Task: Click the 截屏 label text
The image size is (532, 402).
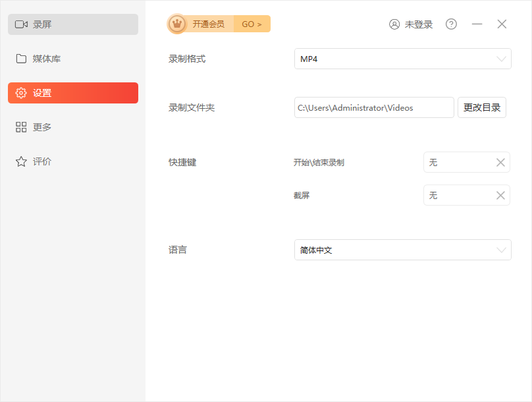Action: 302,196
